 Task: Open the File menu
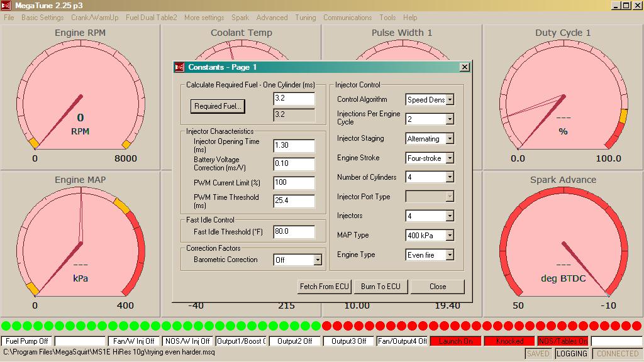[9, 17]
